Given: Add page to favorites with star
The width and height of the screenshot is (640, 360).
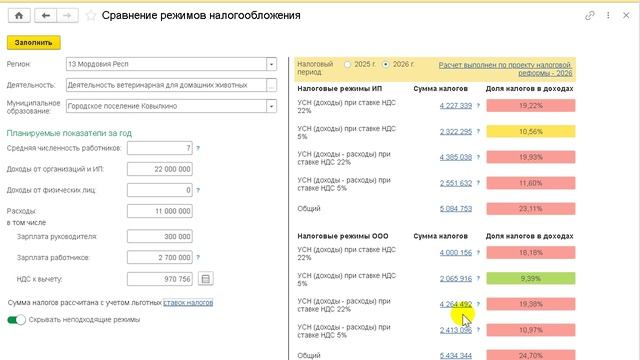Looking at the screenshot, I should [91, 16].
